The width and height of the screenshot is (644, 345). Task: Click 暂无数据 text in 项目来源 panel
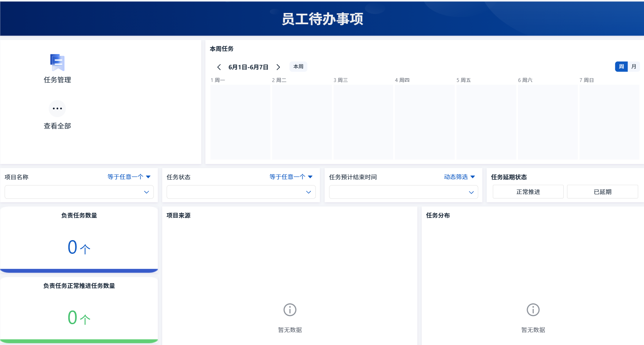[x=290, y=330]
